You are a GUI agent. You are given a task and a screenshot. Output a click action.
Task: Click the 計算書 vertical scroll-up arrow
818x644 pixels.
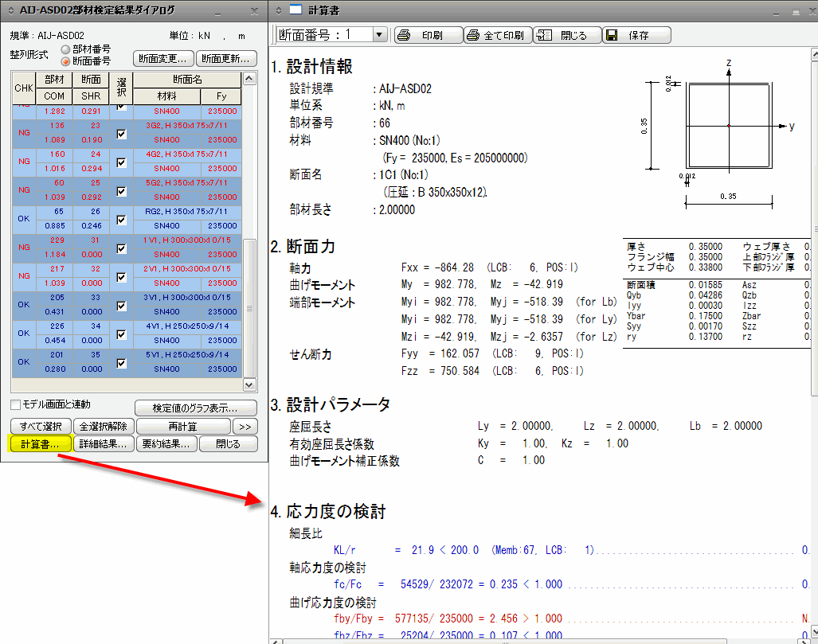[814, 54]
